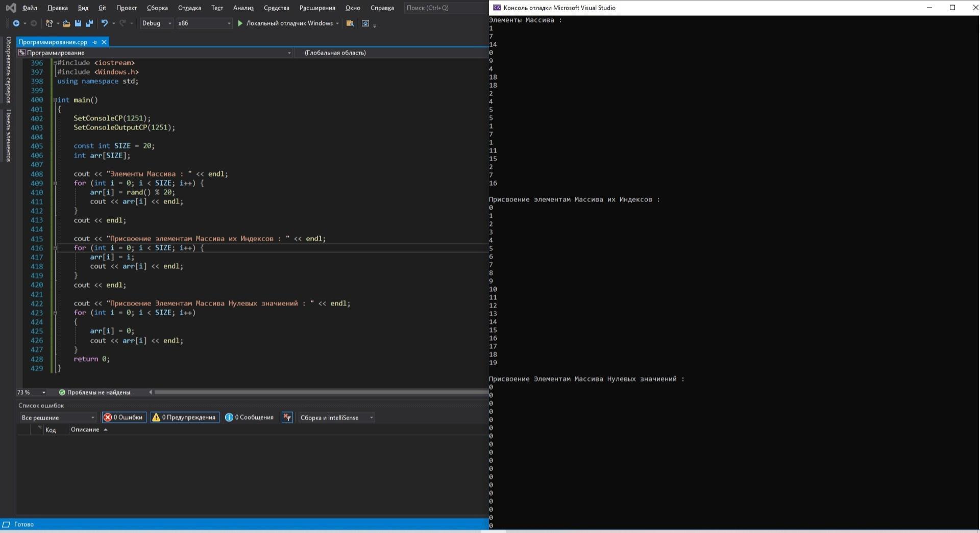The width and height of the screenshot is (980, 533).
Task: Toggle the 0 Предупреждения warnings filter
Action: pyautogui.click(x=184, y=417)
